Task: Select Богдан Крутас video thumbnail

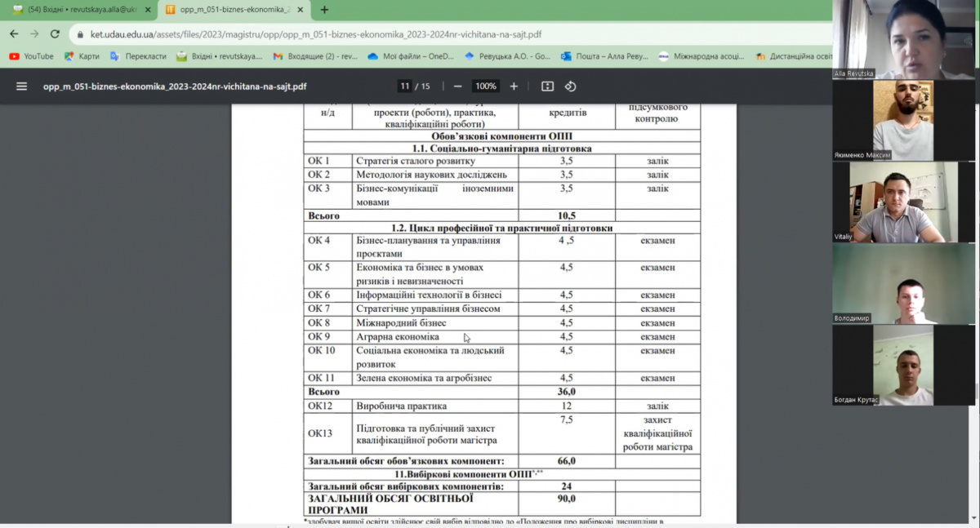Action: click(x=903, y=365)
